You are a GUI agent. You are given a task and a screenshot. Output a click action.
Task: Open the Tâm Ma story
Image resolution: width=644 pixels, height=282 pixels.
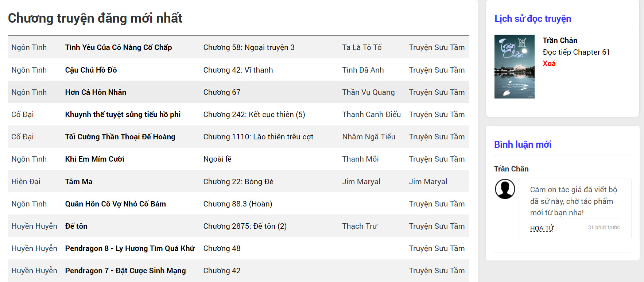[79, 182]
